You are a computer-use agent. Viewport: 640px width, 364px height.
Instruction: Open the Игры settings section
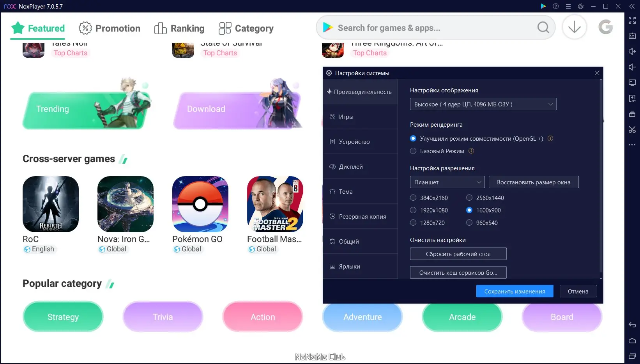(x=360, y=117)
